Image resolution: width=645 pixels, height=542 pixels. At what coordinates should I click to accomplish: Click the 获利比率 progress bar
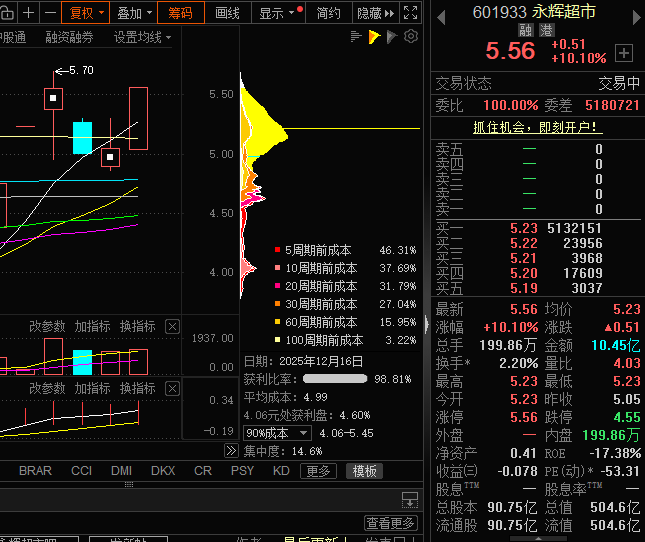coord(335,379)
